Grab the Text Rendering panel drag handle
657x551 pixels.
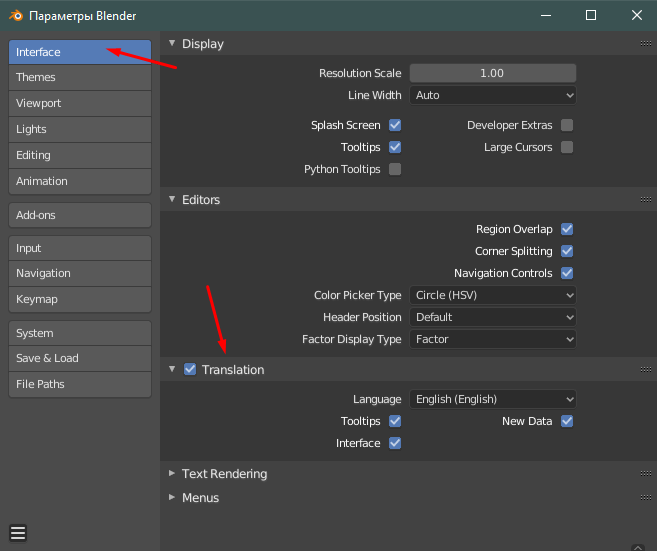coord(646,474)
